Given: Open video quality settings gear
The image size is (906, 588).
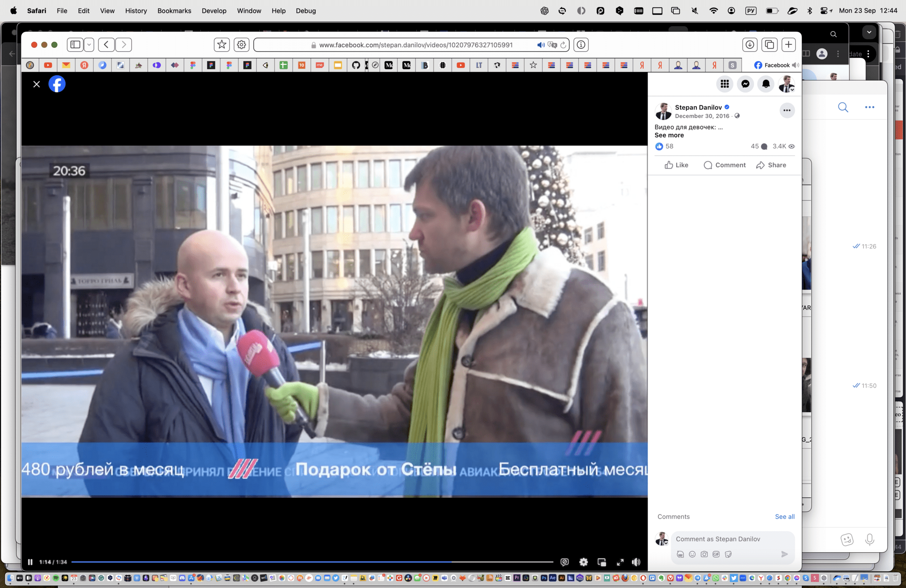Looking at the screenshot, I should click(x=584, y=562).
